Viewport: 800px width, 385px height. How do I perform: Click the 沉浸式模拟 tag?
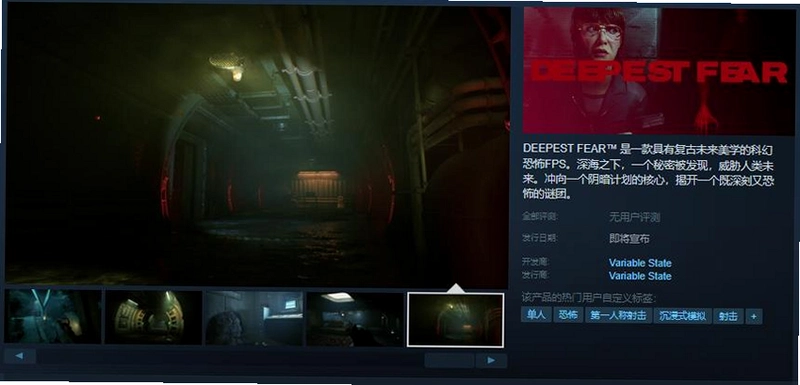(683, 317)
